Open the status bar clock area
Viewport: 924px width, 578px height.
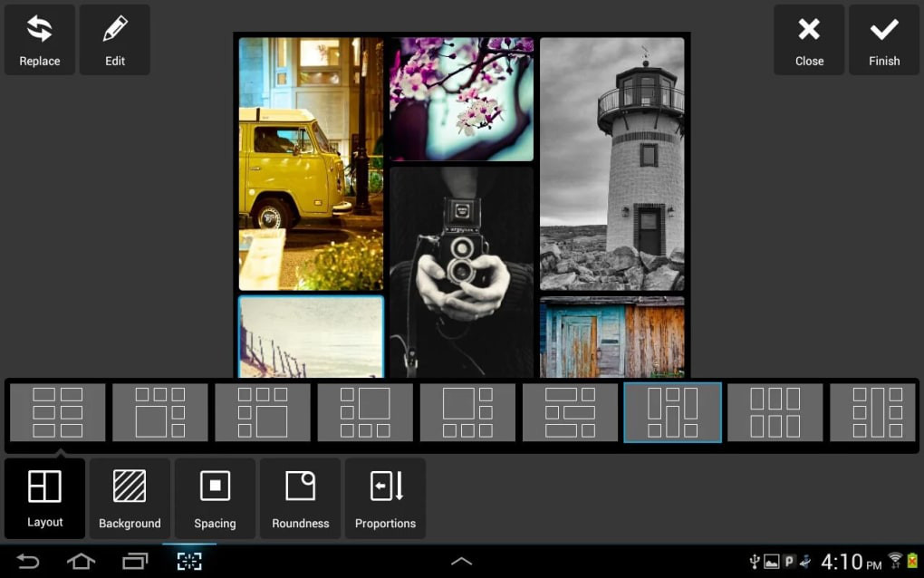pyautogui.click(x=851, y=562)
